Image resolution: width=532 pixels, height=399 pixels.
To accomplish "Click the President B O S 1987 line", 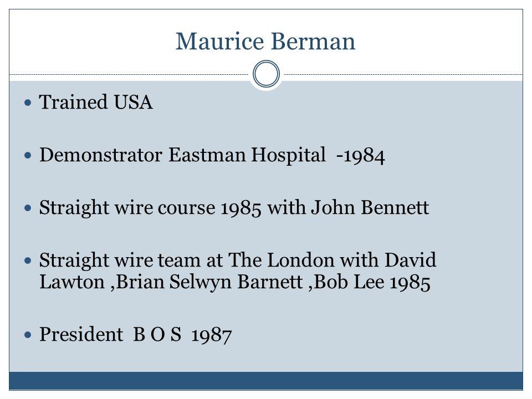I will (135, 335).
